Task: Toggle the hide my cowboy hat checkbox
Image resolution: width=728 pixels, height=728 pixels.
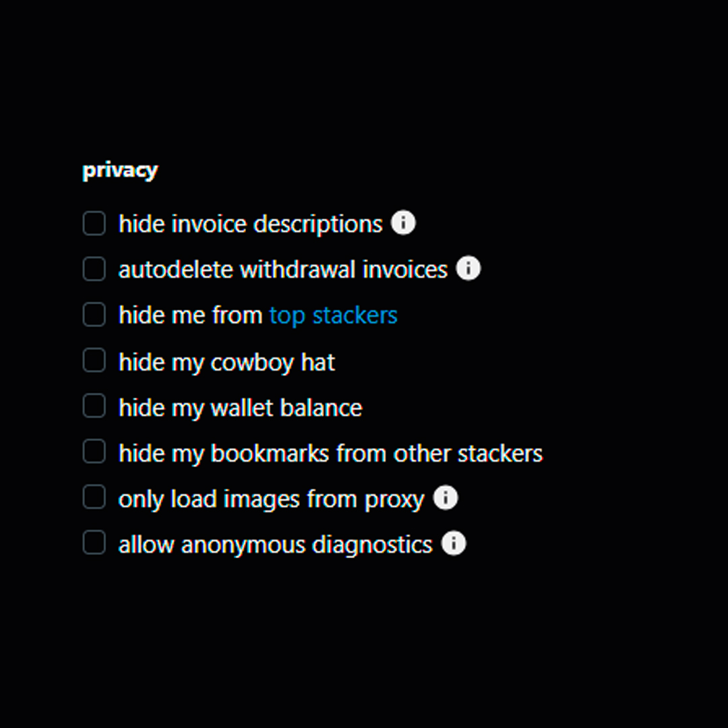Action: coord(94,361)
